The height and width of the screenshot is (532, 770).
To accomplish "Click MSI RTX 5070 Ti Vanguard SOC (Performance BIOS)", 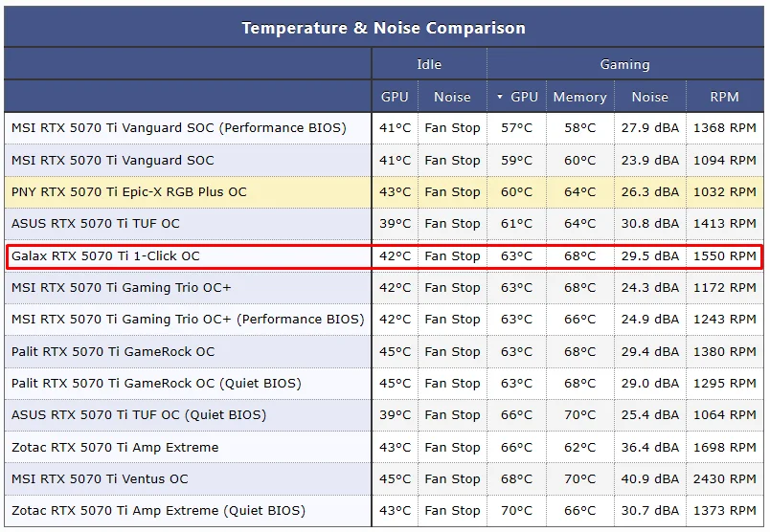I will (x=179, y=128).
